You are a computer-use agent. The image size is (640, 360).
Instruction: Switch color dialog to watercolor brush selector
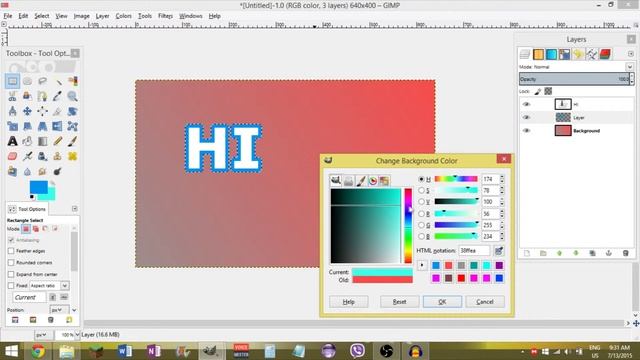point(361,181)
